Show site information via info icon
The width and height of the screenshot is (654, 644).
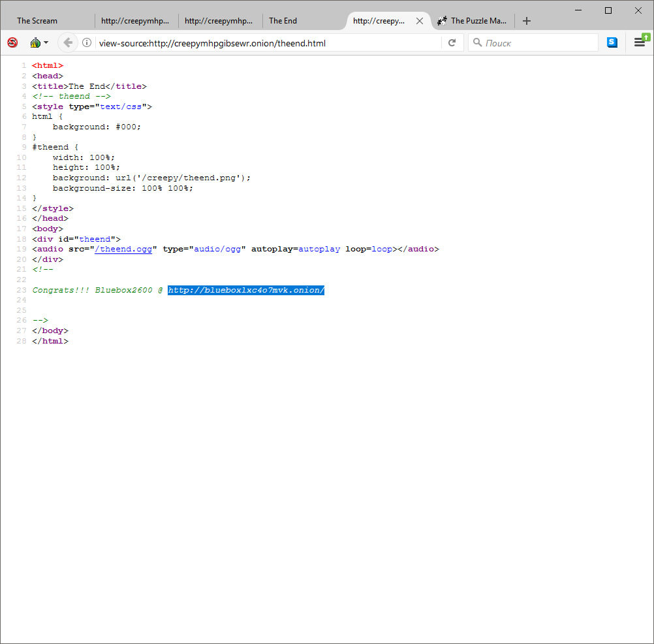tap(87, 43)
